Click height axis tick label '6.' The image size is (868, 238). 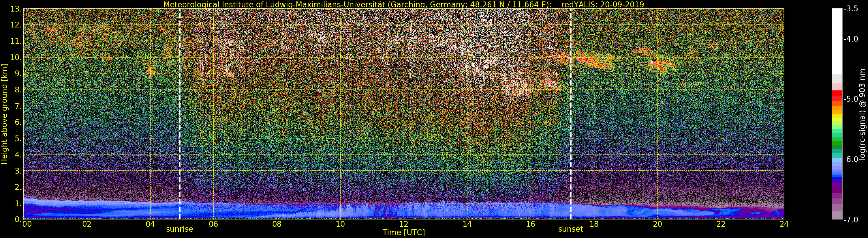pyautogui.click(x=18, y=122)
